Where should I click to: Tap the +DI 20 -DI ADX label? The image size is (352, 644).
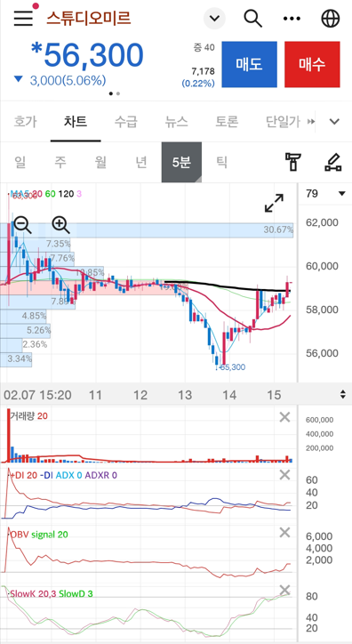[x=64, y=475]
